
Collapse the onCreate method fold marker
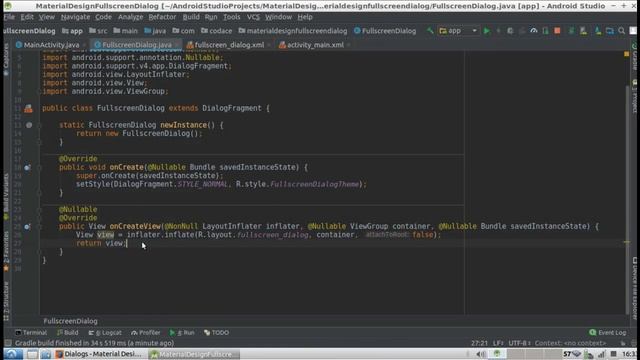tap(40, 167)
